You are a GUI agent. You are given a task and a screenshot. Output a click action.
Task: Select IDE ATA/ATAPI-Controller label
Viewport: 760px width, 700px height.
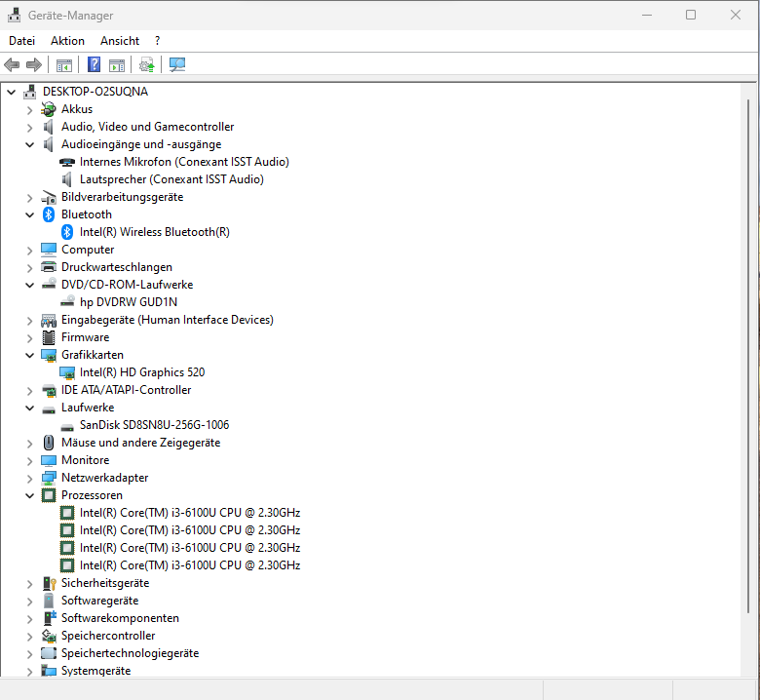[126, 390]
